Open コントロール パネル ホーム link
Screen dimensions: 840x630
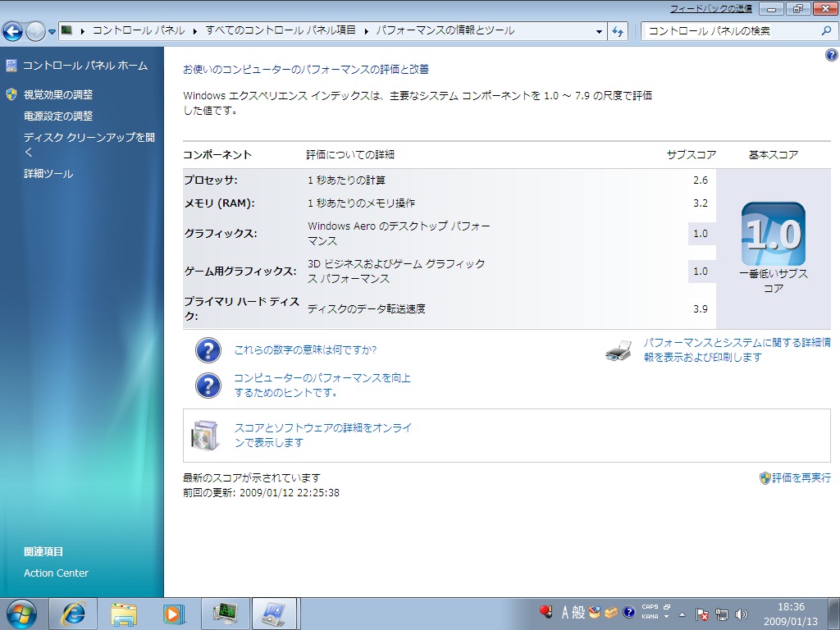tap(85, 66)
